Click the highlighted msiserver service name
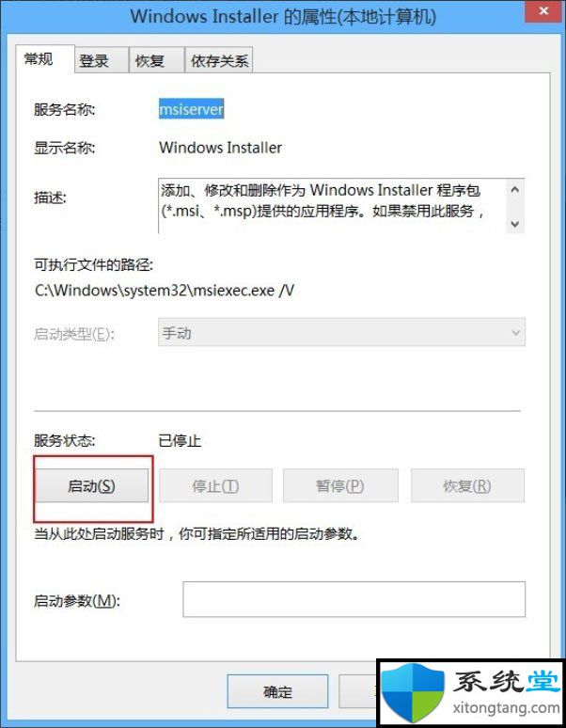Viewport: 566px width, 728px height. coord(191,109)
